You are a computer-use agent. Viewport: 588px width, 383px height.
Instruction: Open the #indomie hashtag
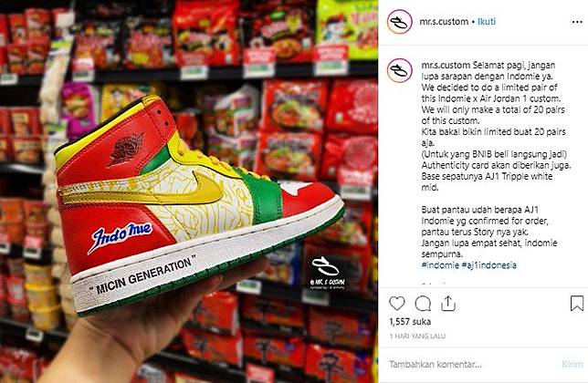440,265
